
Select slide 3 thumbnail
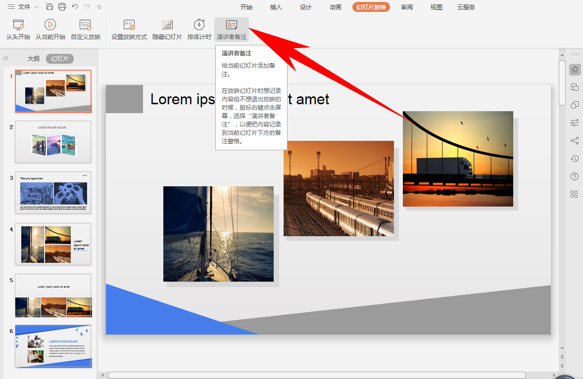coord(53,193)
